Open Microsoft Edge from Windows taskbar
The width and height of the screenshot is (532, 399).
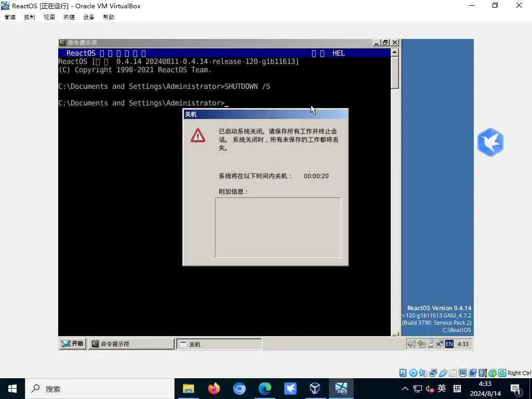tap(264, 389)
